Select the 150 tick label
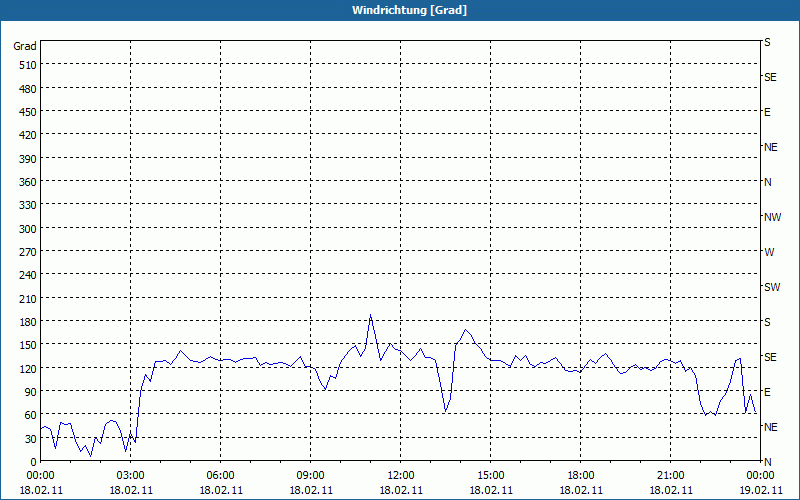 coord(28,345)
